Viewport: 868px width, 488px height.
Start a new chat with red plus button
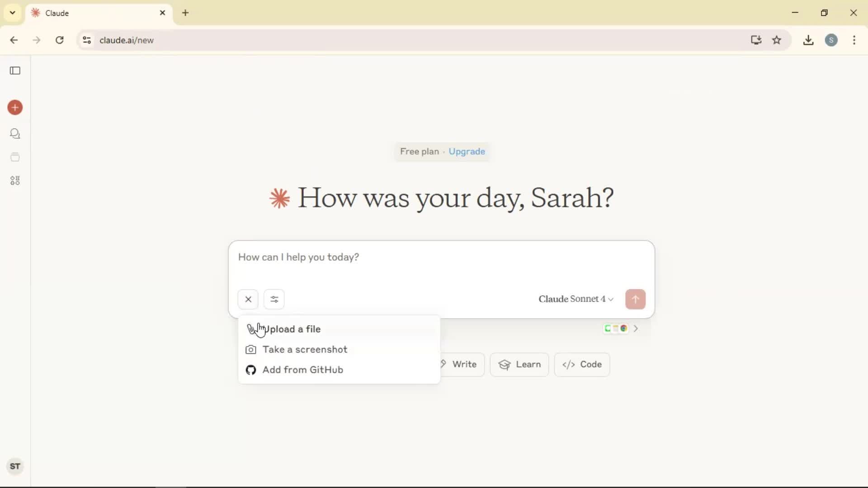pyautogui.click(x=15, y=108)
